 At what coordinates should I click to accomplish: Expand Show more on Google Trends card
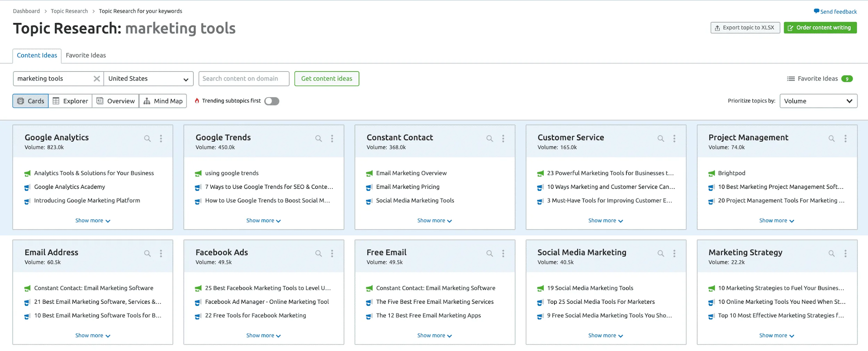pyautogui.click(x=264, y=220)
